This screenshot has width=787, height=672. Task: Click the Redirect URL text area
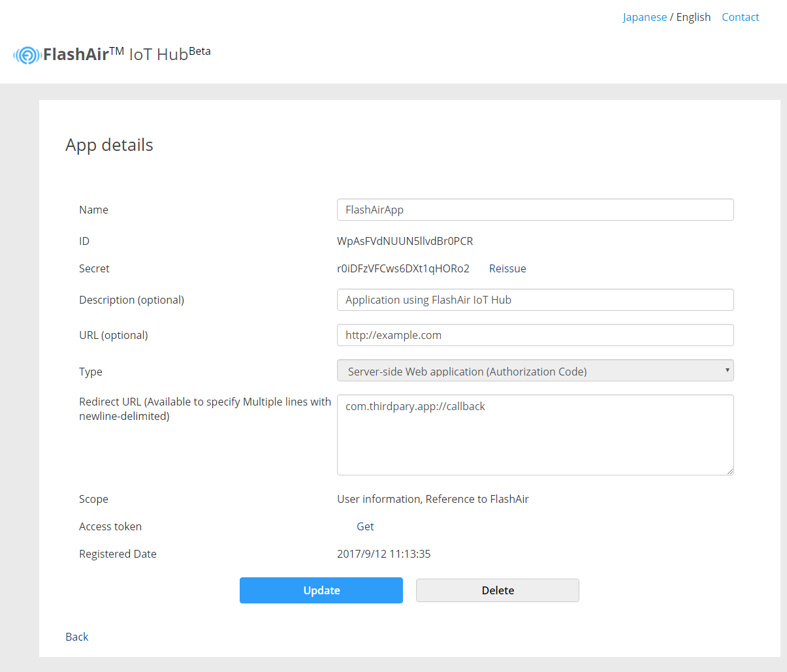coord(535,434)
